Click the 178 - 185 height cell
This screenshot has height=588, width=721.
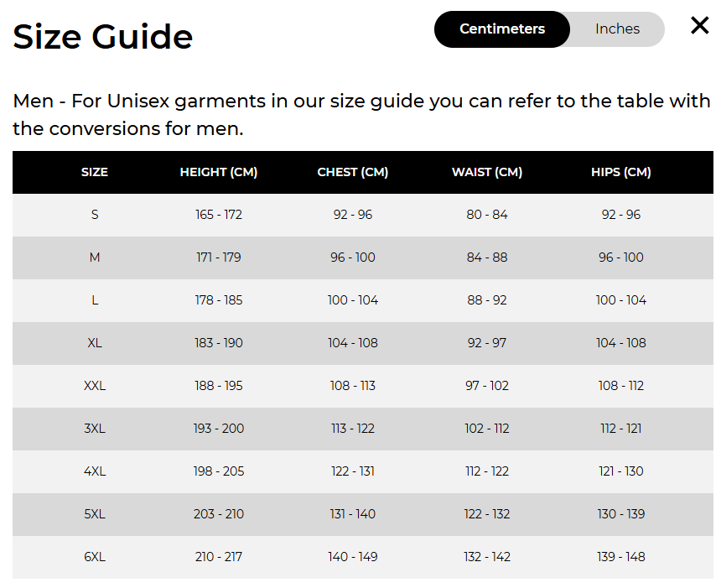[219, 300]
